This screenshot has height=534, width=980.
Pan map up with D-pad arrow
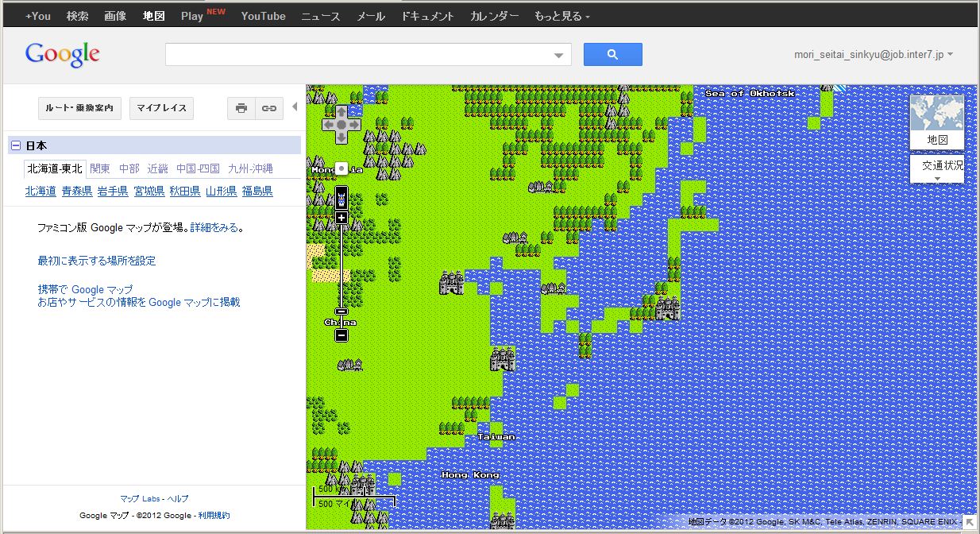click(x=341, y=111)
